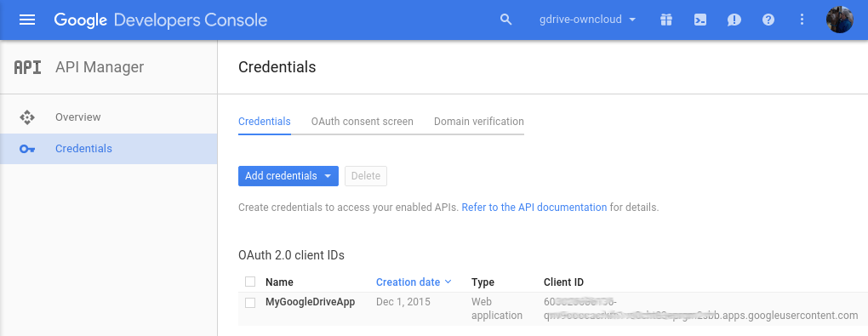
Task: Click the Web application type cell
Action: [497, 309]
